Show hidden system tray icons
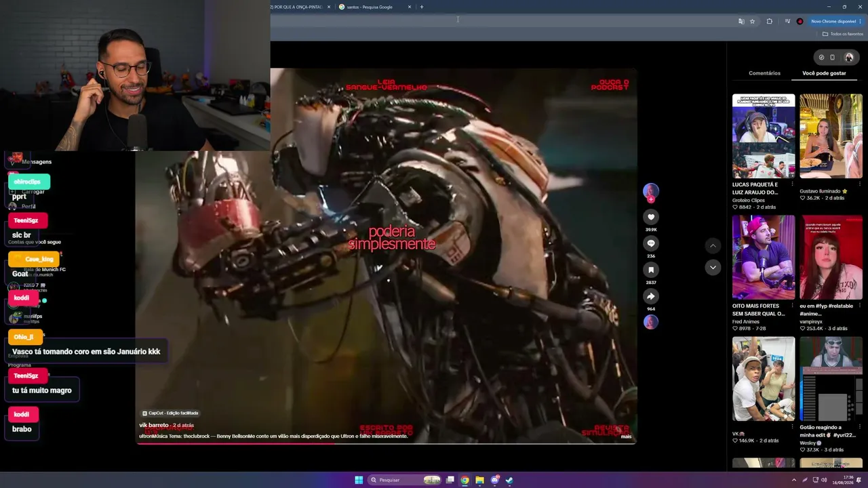The image size is (868, 488). pyautogui.click(x=795, y=480)
